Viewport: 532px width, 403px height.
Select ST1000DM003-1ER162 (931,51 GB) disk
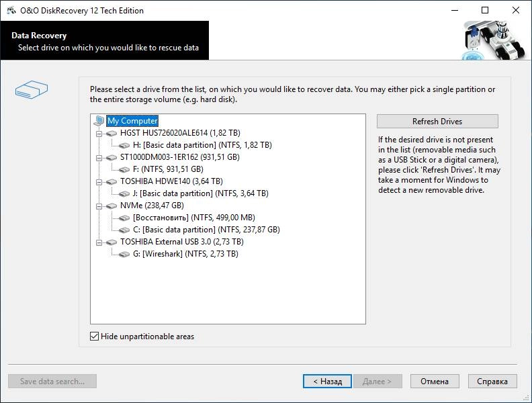pyautogui.click(x=180, y=157)
